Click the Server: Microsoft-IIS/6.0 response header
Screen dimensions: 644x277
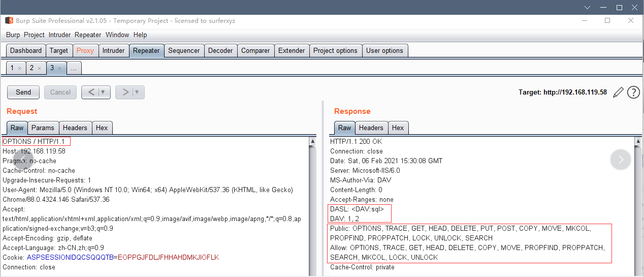(365, 170)
